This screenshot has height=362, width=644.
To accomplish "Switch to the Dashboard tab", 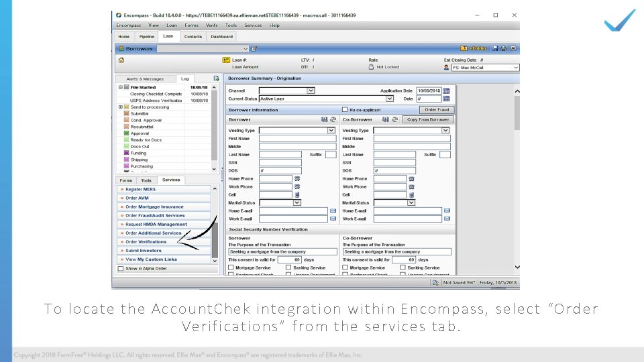I will (222, 36).
